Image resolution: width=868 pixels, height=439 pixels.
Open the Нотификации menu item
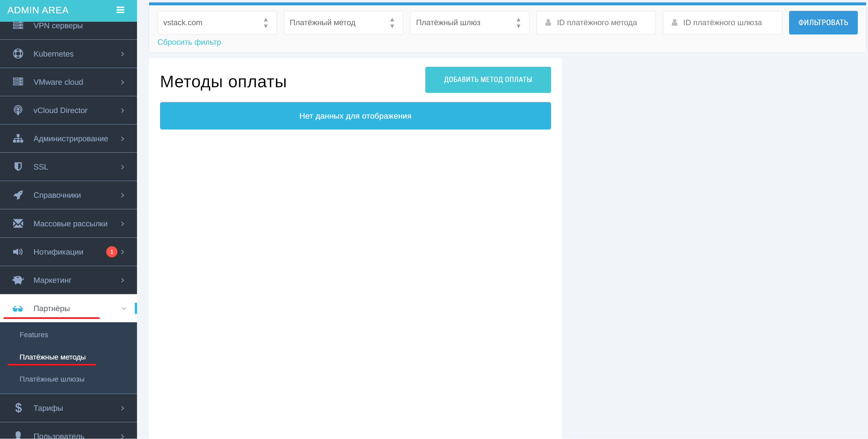68,252
